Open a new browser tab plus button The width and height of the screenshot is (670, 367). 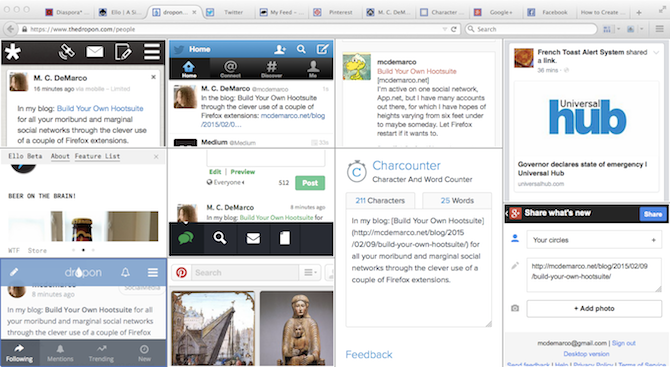tap(639, 12)
